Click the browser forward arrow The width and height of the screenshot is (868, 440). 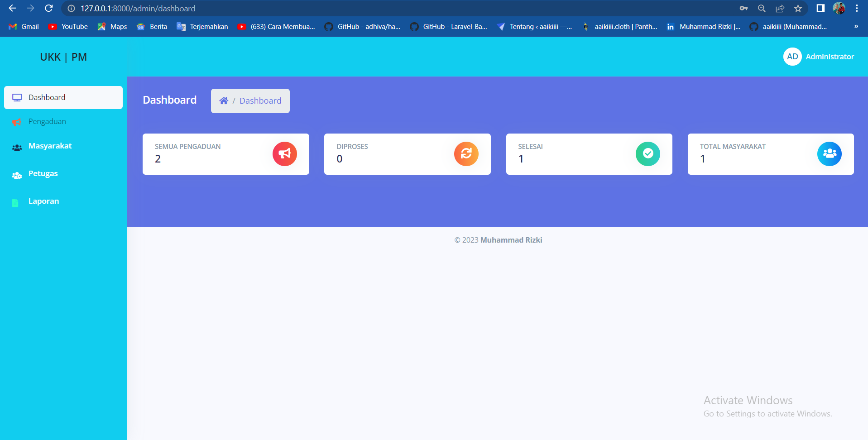click(30, 8)
